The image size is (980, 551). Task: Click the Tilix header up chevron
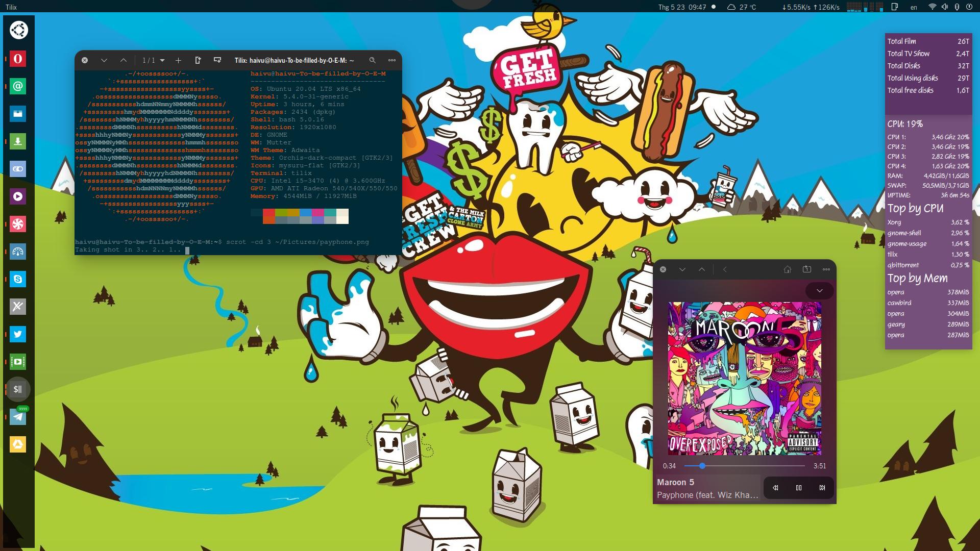pos(124,60)
